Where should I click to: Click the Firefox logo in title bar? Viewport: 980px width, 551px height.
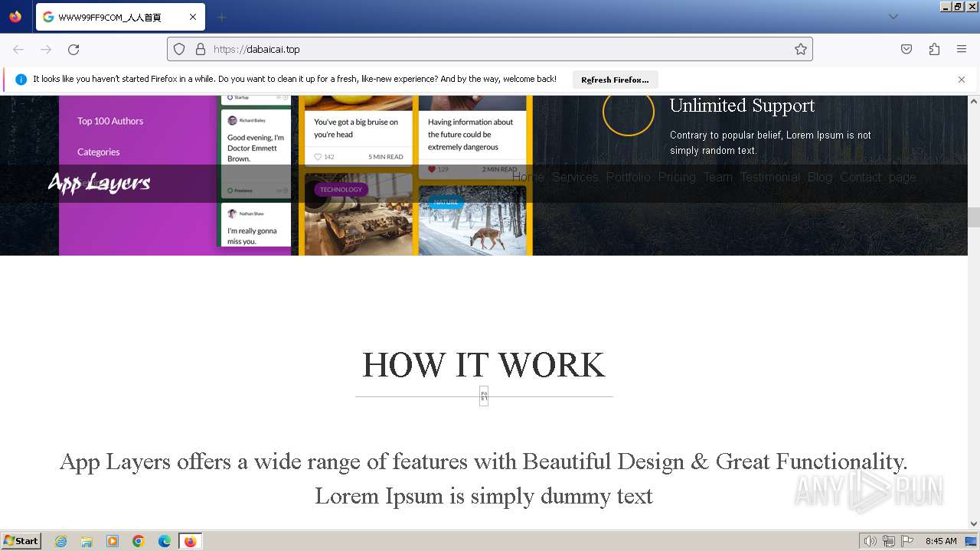coord(15,17)
